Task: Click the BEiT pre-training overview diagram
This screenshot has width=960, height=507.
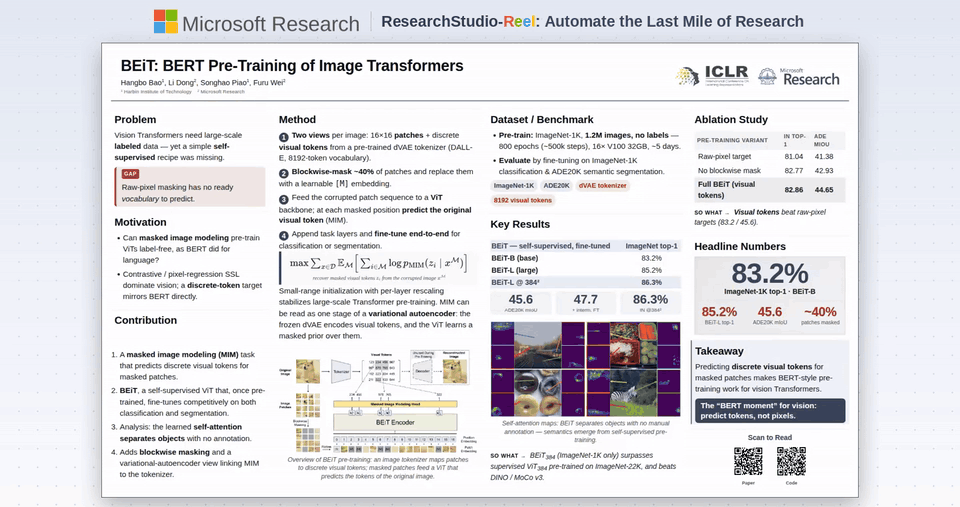Action: click(x=378, y=401)
